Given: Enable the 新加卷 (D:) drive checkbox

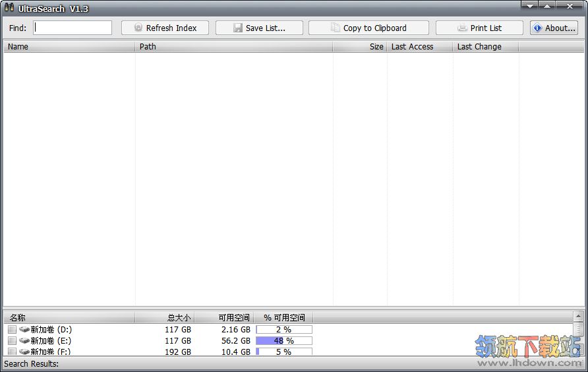Looking at the screenshot, I should pos(12,330).
